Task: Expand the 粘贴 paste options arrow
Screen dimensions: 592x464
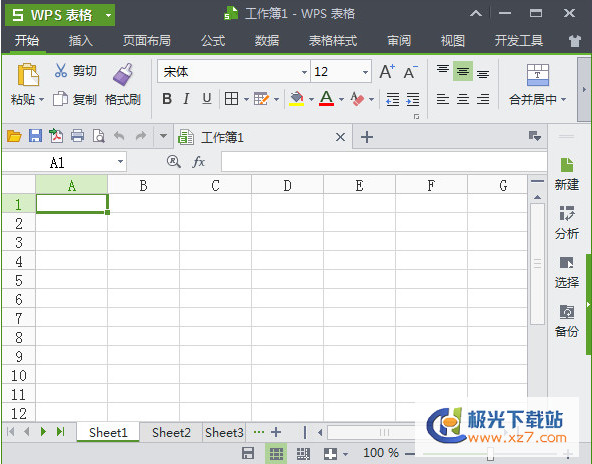Action: pos(42,100)
